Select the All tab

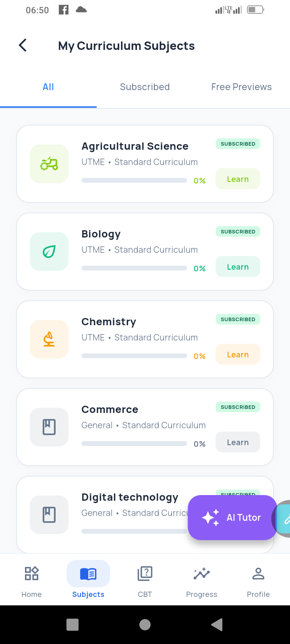[48, 87]
